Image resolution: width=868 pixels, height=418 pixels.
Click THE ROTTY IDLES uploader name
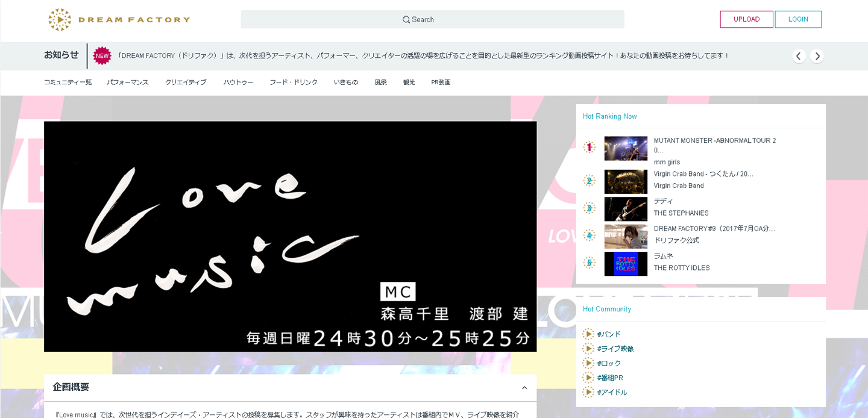682,268
